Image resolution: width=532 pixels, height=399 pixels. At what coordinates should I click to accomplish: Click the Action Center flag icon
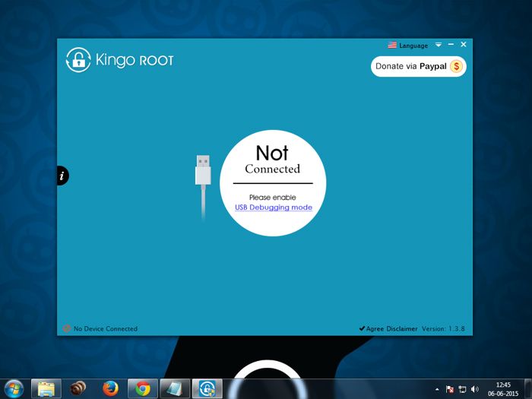[x=450, y=389]
